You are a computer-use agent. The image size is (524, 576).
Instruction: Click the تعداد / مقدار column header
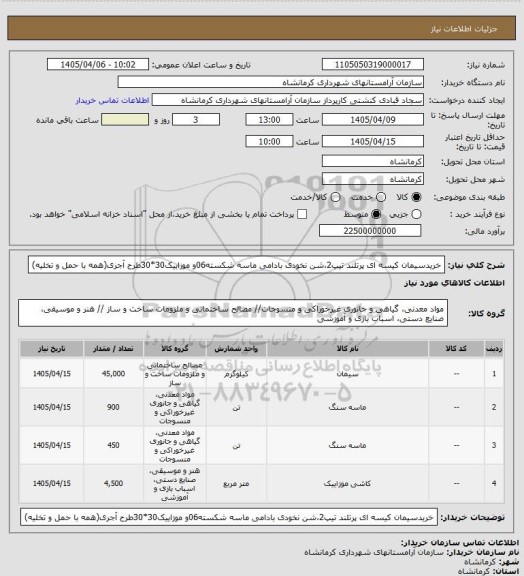pos(113,349)
